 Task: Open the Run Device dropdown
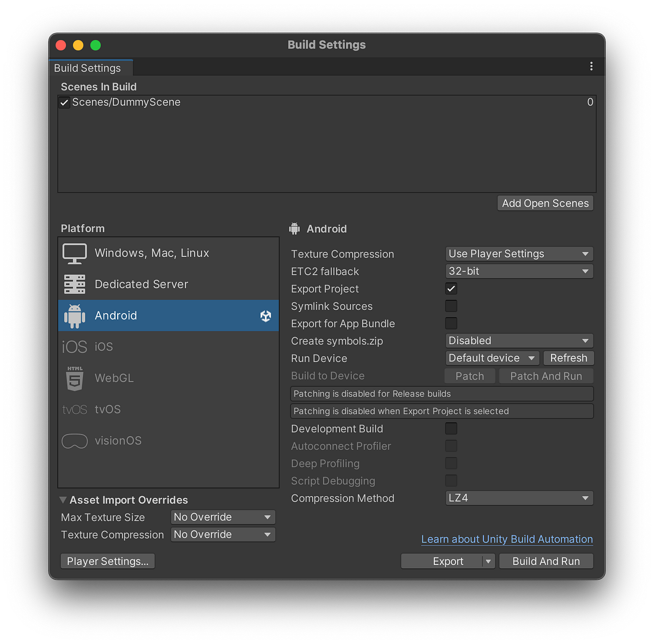[491, 358]
